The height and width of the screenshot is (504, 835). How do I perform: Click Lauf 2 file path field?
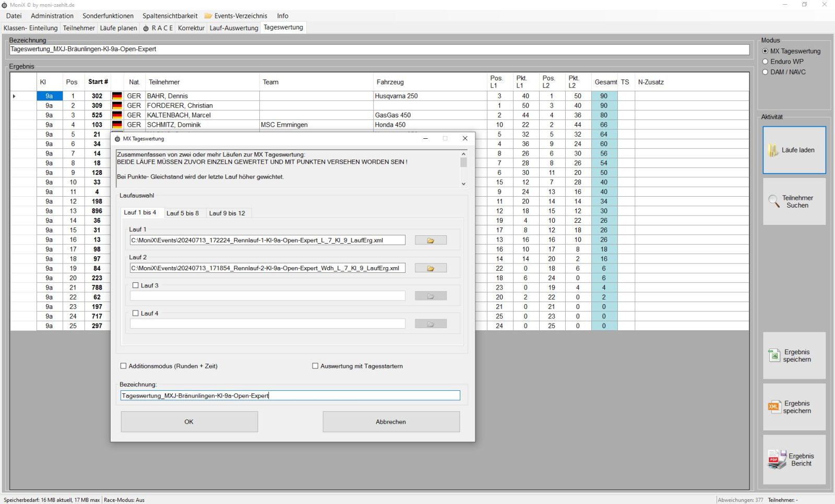pyautogui.click(x=268, y=268)
